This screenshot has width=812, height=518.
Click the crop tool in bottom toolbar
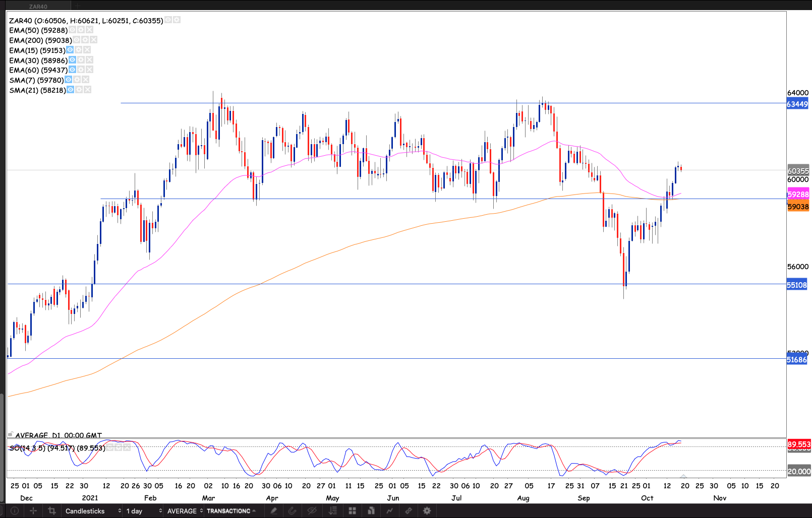[x=51, y=510]
